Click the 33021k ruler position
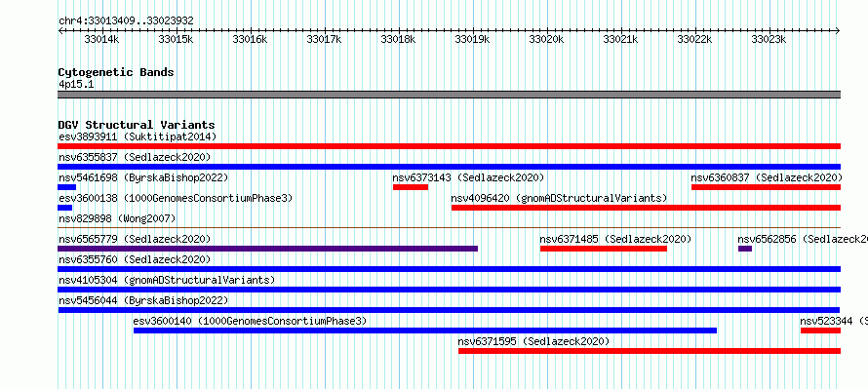868x389 pixels. pos(620,39)
